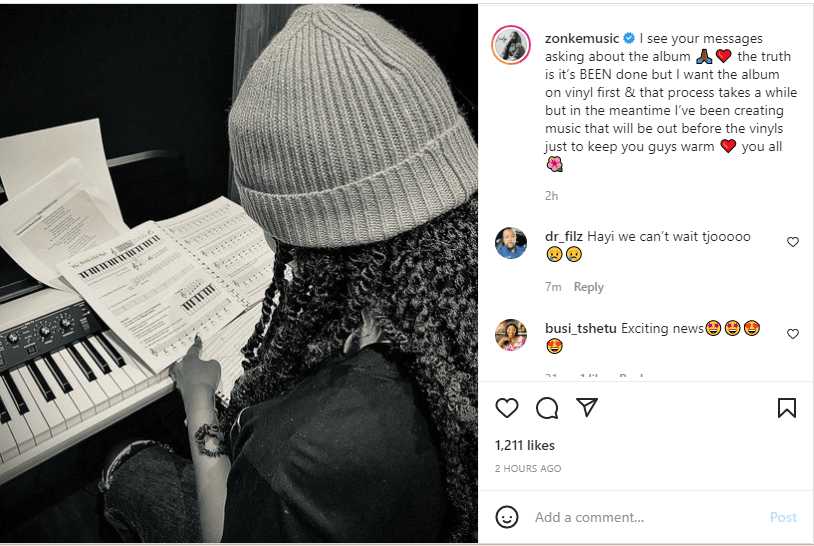View the 1,211 likes list
This screenshot has height=546, width=814.
(524, 445)
